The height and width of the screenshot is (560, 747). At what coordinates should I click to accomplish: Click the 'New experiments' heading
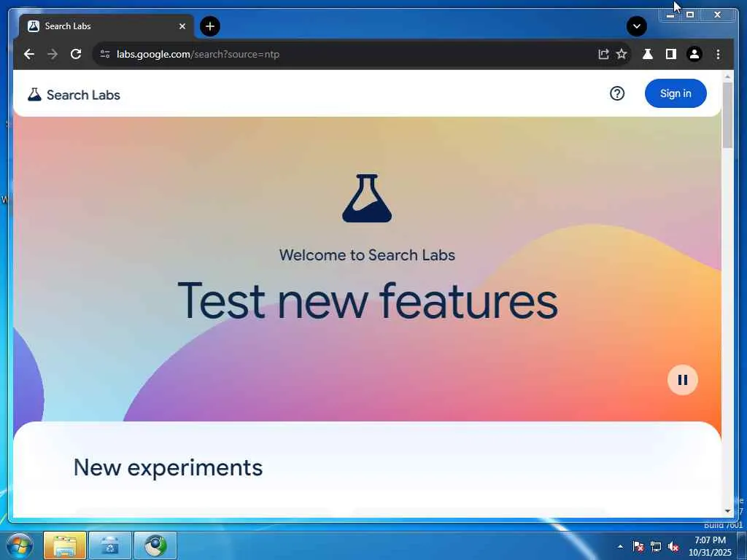coord(168,467)
